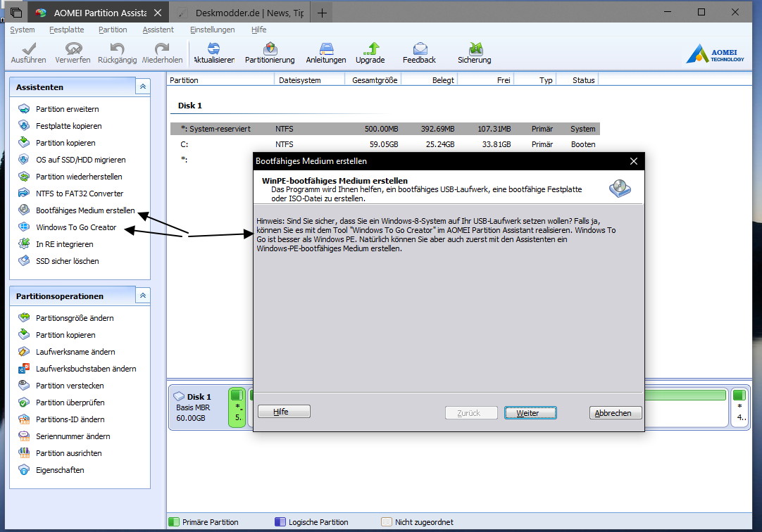Open a new tab with plus button
Image resolution: width=762 pixels, height=532 pixels.
click(323, 13)
